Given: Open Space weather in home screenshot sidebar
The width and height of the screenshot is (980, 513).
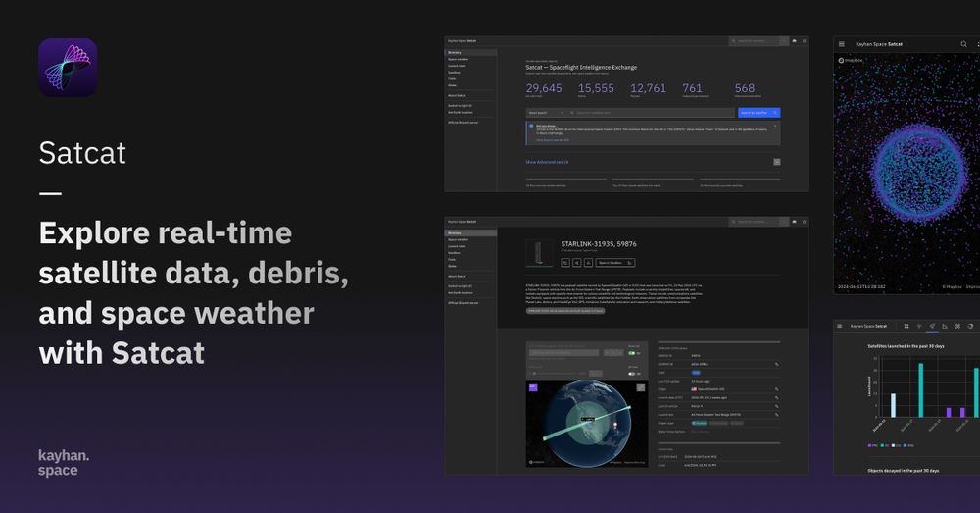Looking at the screenshot, I should click(x=458, y=60).
